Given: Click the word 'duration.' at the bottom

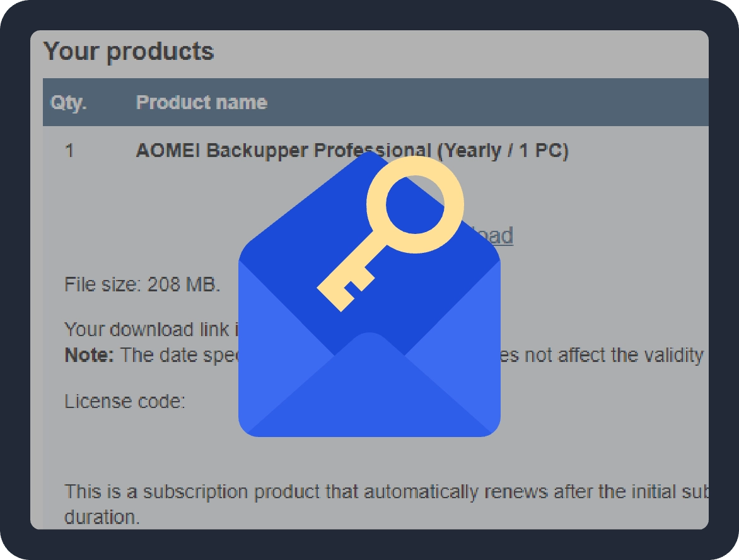Looking at the screenshot, I should [102, 517].
